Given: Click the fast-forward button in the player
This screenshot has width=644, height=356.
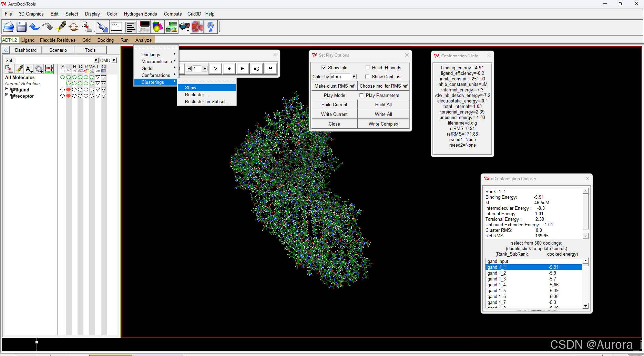Looking at the screenshot, I should [229, 69].
